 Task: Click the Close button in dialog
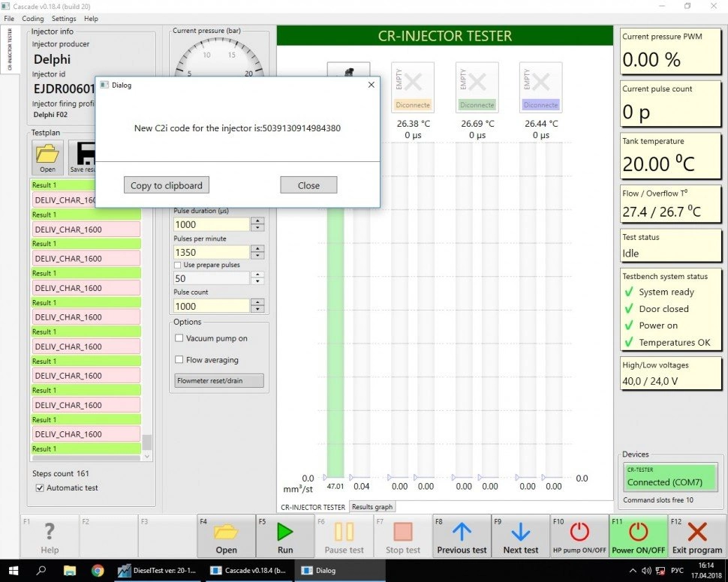point(308,185)
